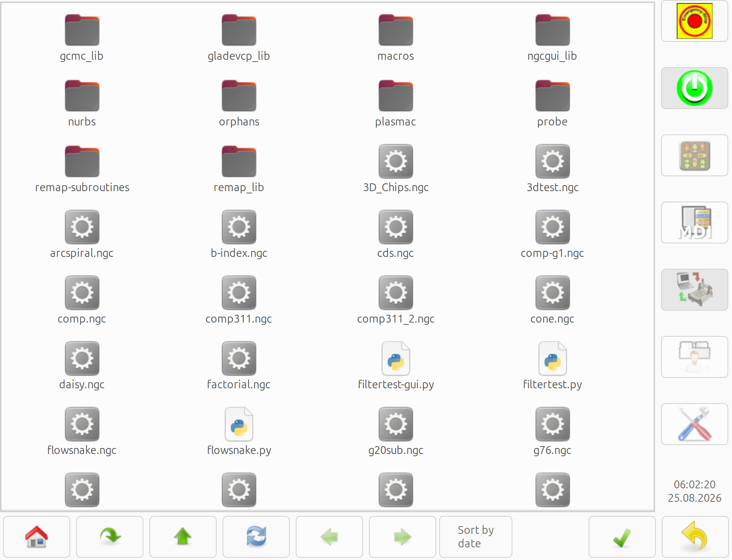The image size is (732, 560).
Task: Move selection left with the green arrow
Action: (x=329, y=537)
